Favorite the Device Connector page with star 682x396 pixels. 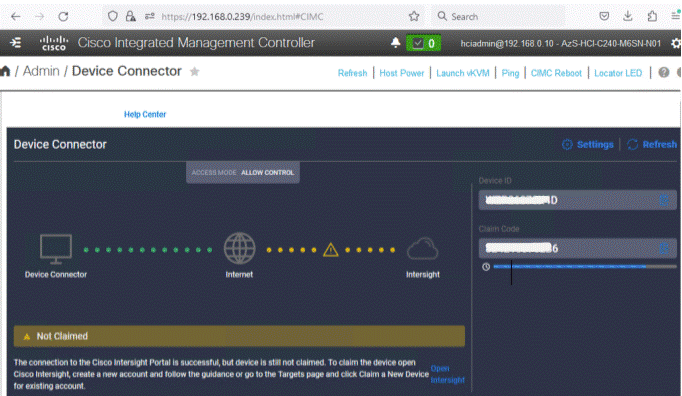(x=194, y=71)
